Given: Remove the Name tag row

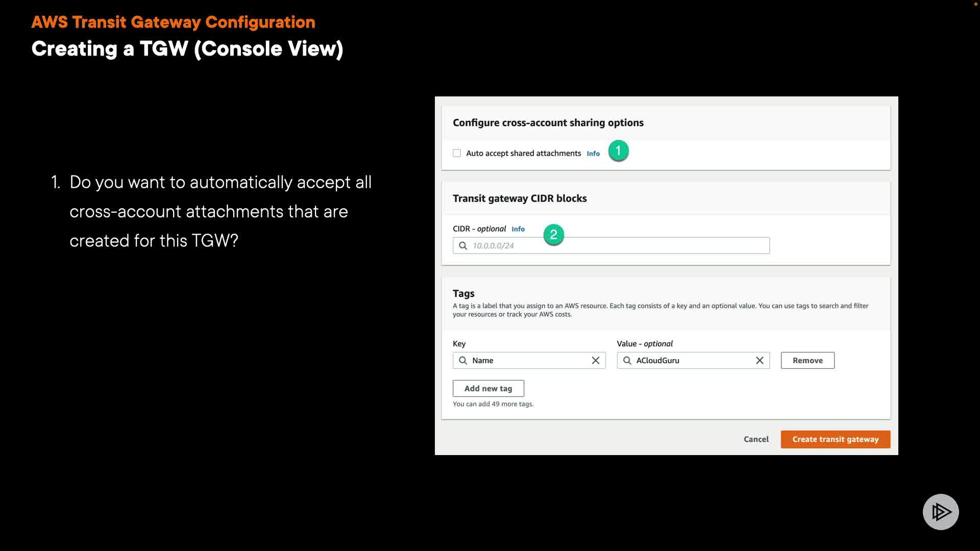Looking at the screenshot, I should tap(807, 361).
